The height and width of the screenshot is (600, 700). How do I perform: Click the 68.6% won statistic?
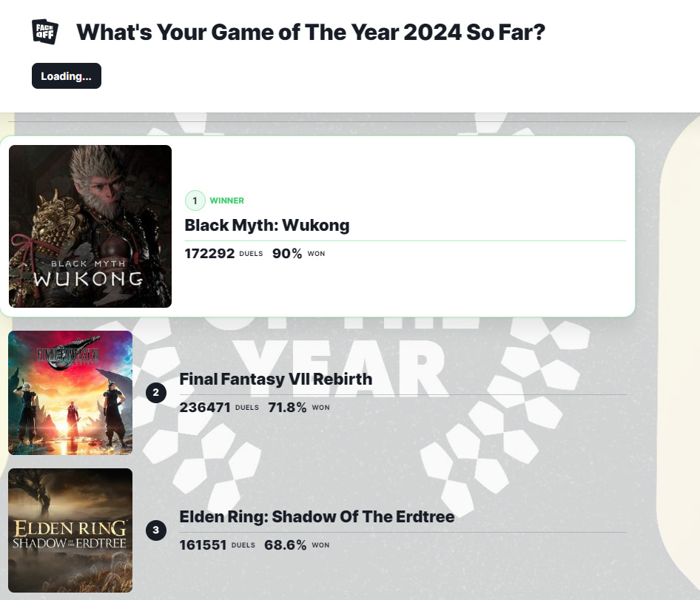[x=286, y=545]
